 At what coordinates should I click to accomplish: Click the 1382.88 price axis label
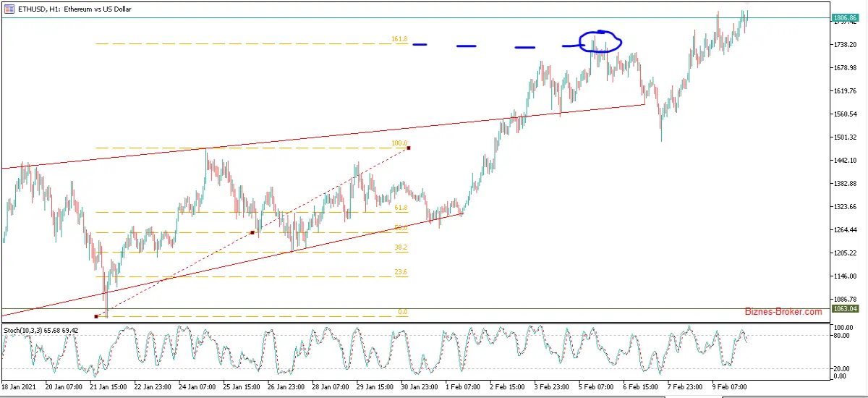[845, 184]
